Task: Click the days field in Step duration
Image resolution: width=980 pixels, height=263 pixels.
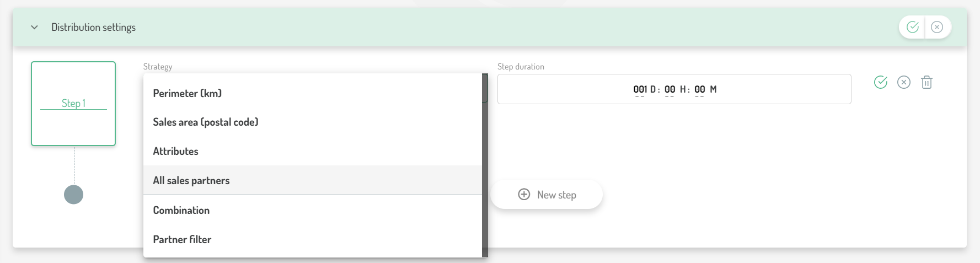Action: [x=640, y=89]
